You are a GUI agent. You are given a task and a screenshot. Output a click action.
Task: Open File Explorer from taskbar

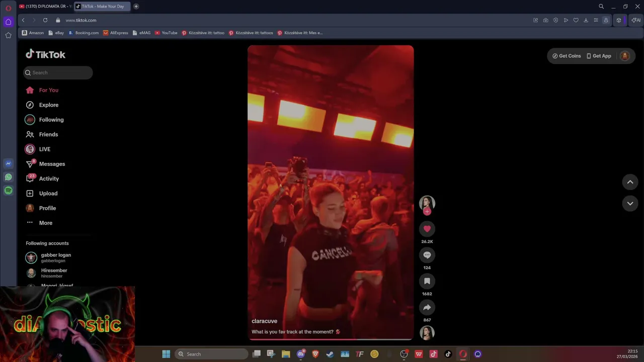pos(286,354)
